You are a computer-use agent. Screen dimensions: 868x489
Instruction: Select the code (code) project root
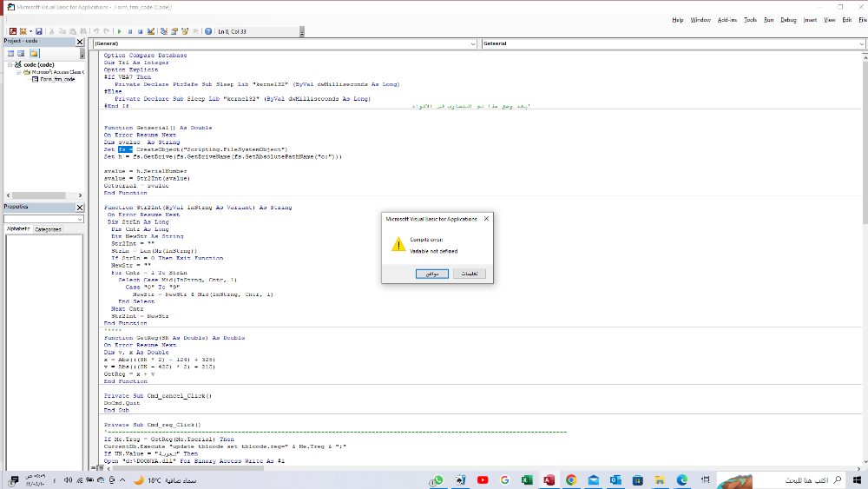39,65
